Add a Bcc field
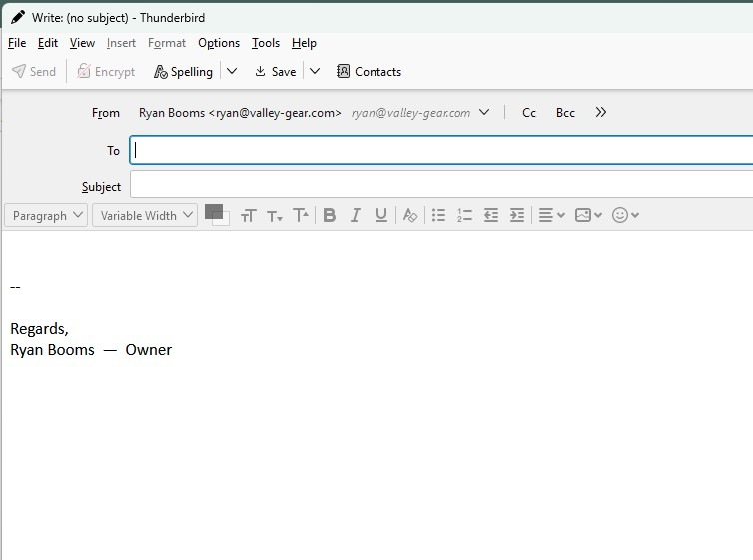The width and height of the screenshot is (753, 560). click(565, 113)
